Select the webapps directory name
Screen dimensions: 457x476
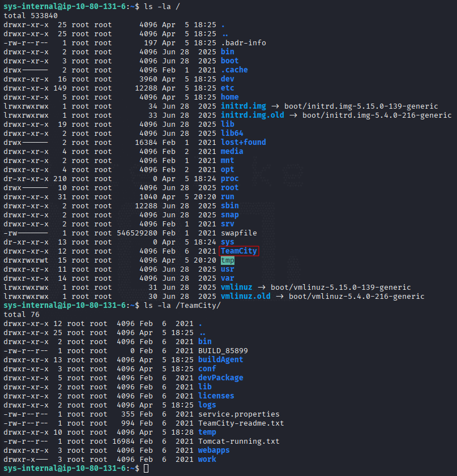tap(213, 451)
